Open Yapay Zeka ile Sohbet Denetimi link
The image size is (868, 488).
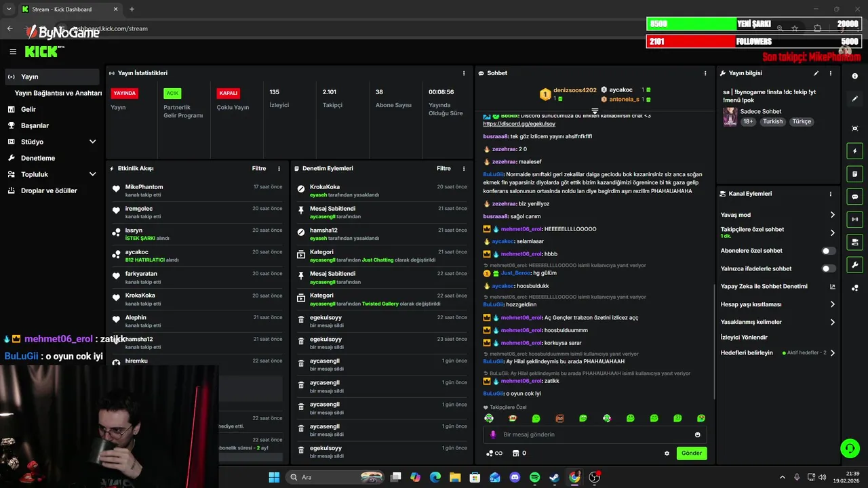(833, 287)
